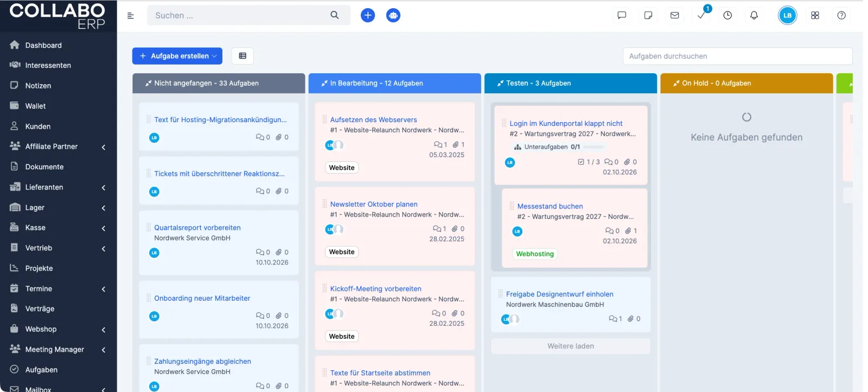Image resolution: width=868 pixels, height=392 pixels.
Task: Open task Tickets mit überschrittener Reaktionsz...
Action: [x=219, y=174]
